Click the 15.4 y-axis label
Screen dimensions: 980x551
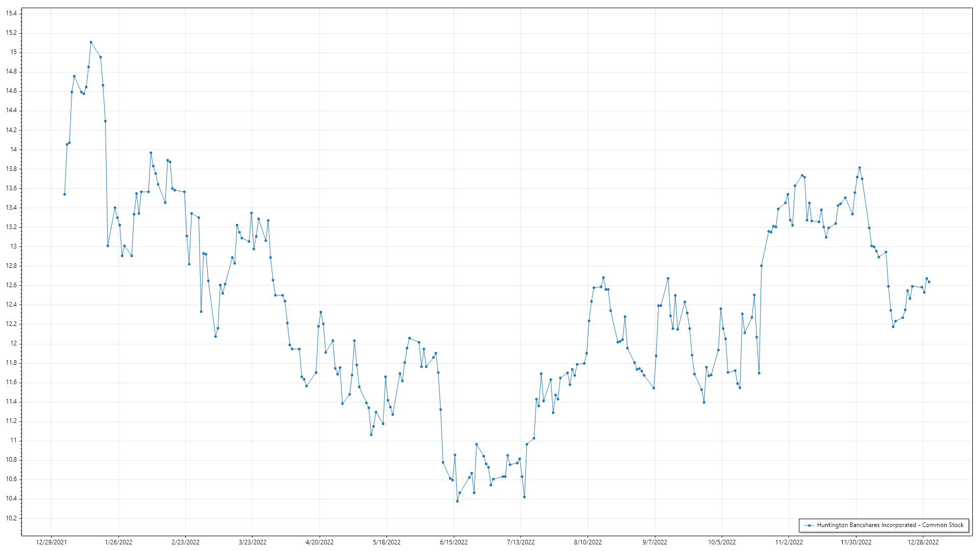11,13
